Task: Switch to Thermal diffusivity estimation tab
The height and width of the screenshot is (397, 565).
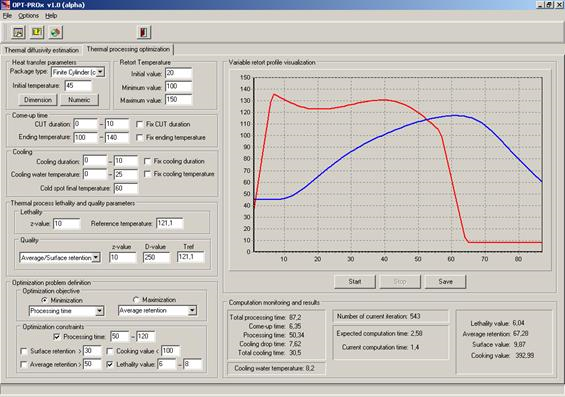Action: (x=41, y=50)
